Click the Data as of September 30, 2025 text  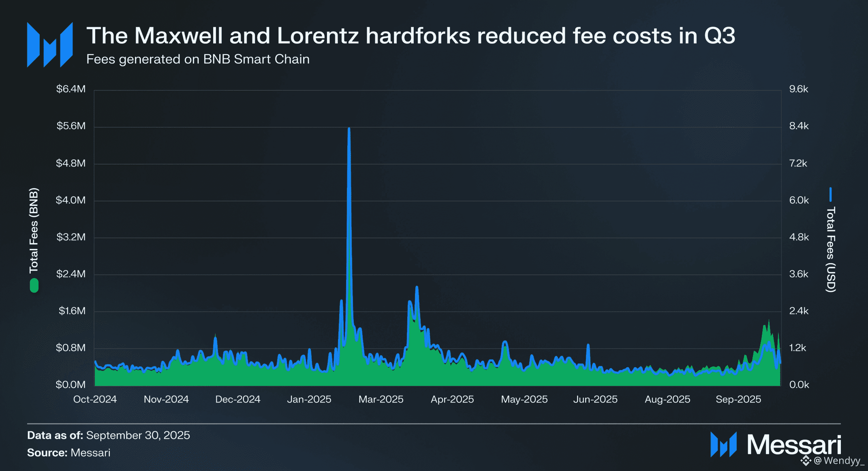tap(109, 435)
